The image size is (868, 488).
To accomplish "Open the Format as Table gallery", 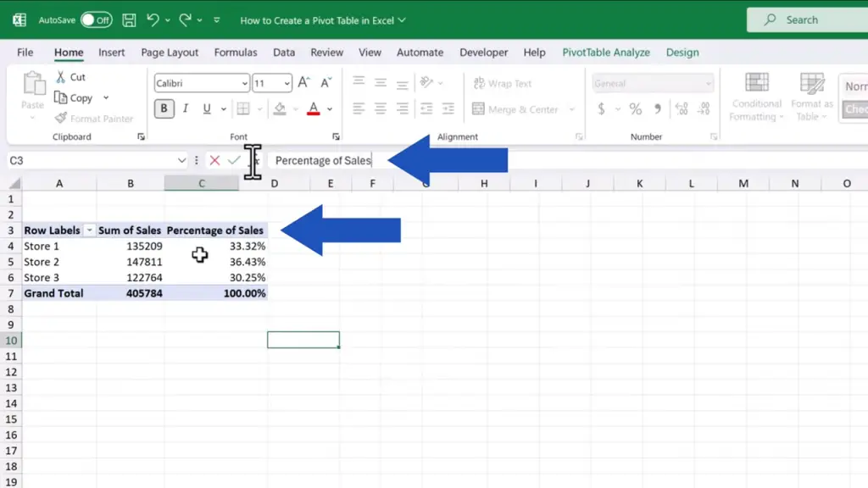I will coord(811,97).
